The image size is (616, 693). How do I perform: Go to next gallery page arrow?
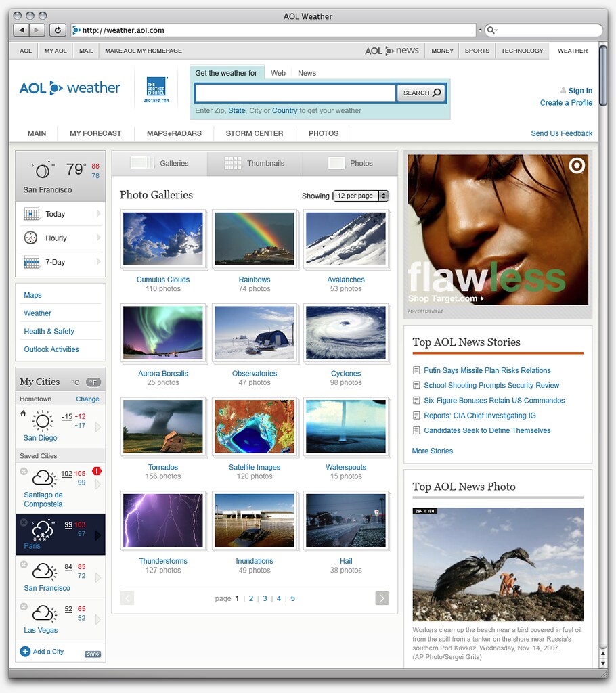pyautogui.click(x=382, y=598)
